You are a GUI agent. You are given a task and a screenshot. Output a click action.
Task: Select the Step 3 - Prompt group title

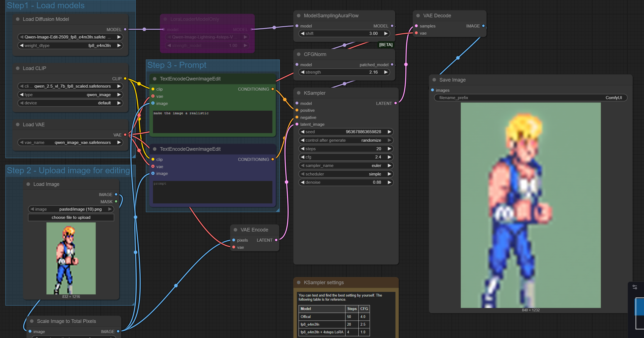pos(177,65)
